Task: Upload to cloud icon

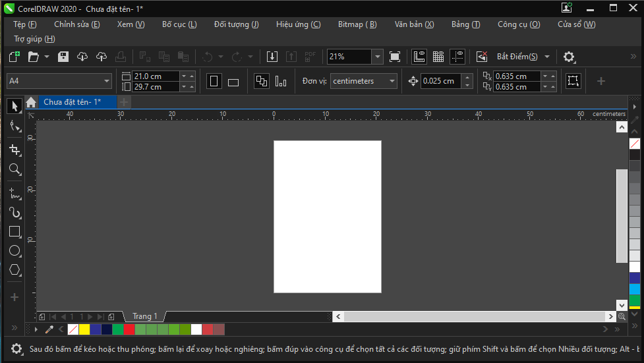Action: coord(102,57)
